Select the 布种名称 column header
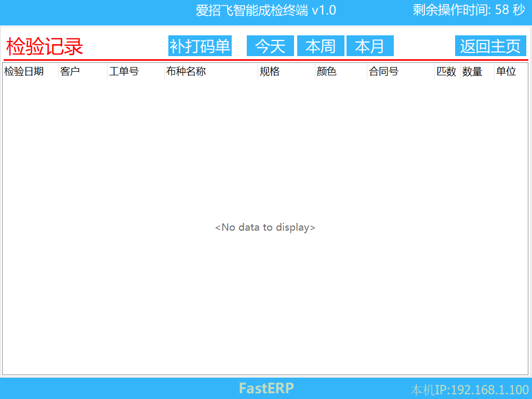Image resolution: width=532 pixels, height=399 pixels. pyautogui.click(x=211, y=71)
